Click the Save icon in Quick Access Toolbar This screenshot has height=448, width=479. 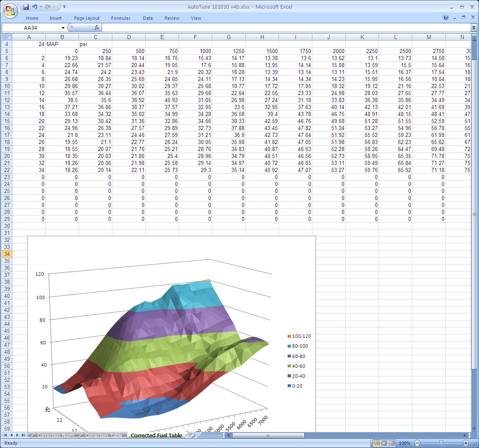click(26, 7)
